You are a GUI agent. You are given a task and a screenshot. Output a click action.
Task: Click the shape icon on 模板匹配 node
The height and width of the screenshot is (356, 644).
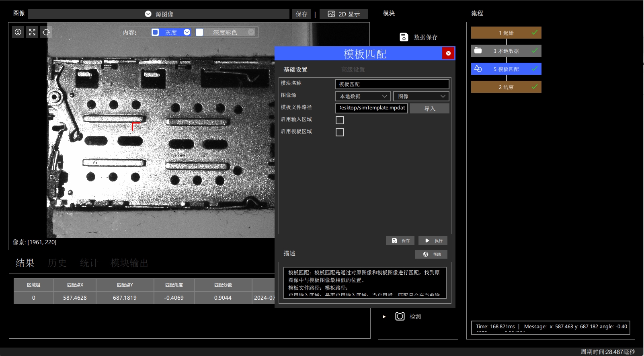478,69
